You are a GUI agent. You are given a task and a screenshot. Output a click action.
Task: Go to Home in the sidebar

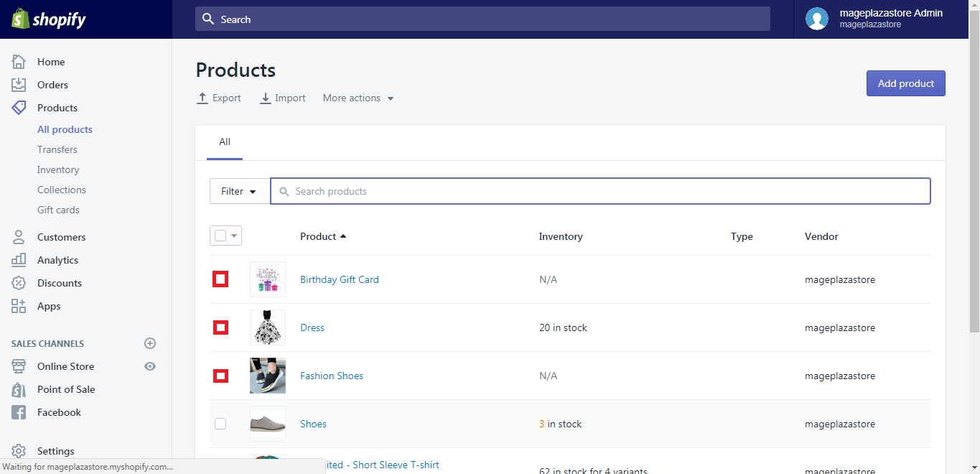pos(51,62)
